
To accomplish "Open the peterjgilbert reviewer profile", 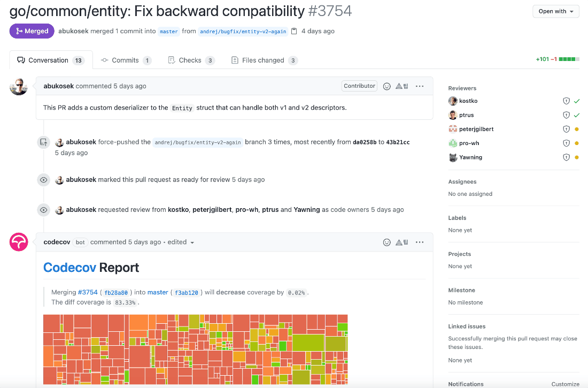I will point(476,129).
